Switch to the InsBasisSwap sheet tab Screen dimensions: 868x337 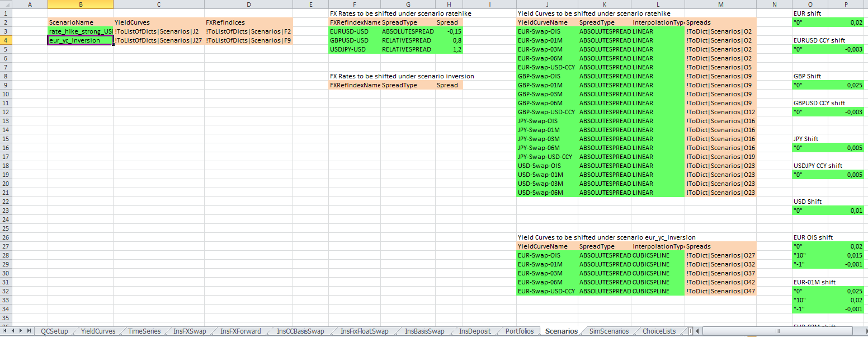[x=424, y=331]
